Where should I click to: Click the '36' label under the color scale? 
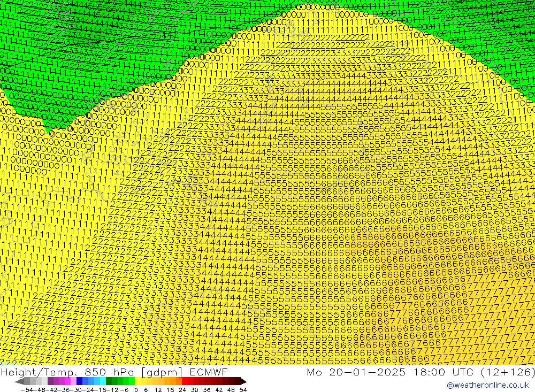click(207, 390)
